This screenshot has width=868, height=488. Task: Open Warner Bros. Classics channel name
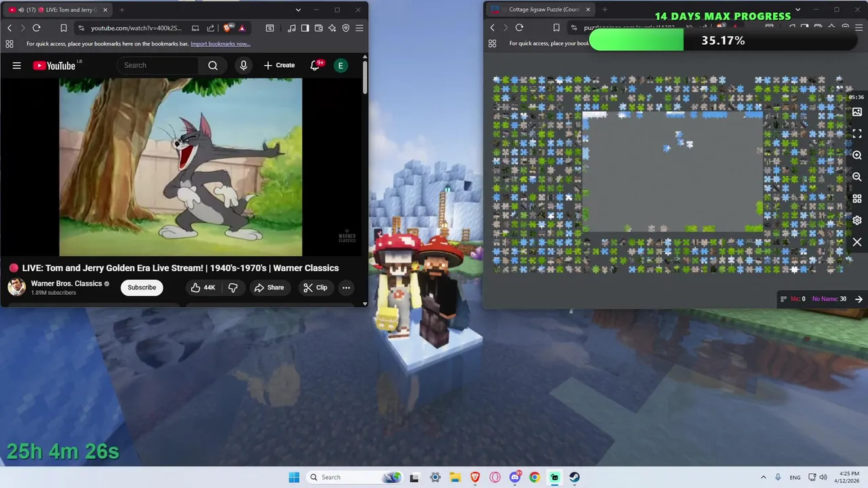coord(66,283)
